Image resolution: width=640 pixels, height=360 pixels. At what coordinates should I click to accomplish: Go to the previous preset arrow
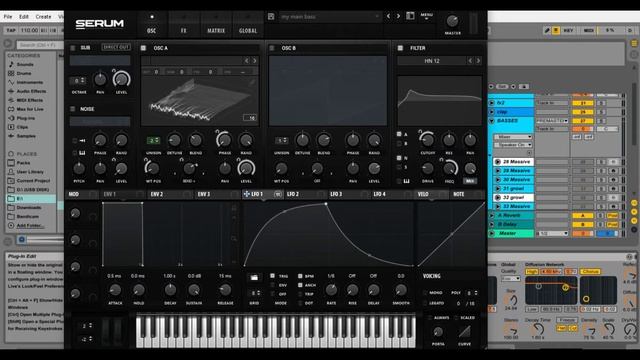(388, 16)
